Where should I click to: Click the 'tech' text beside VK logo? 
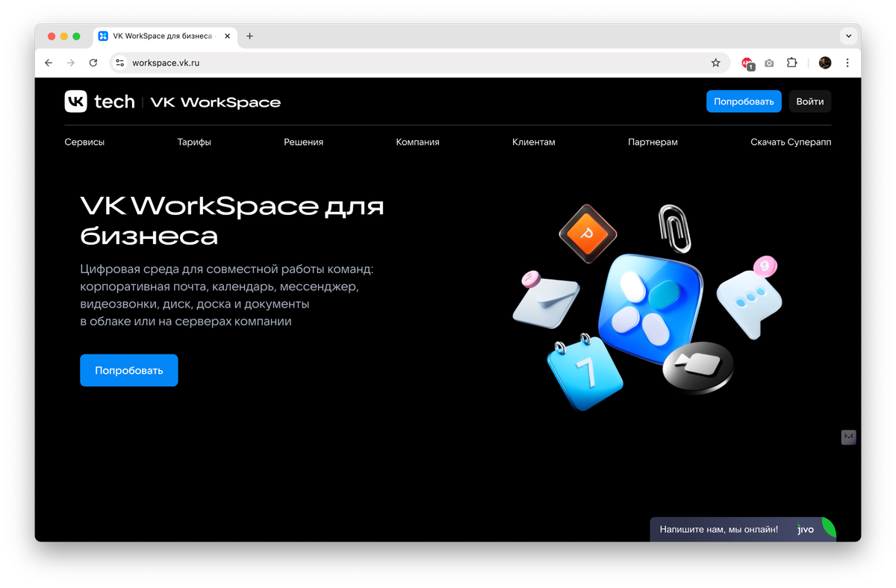(114, 101)
